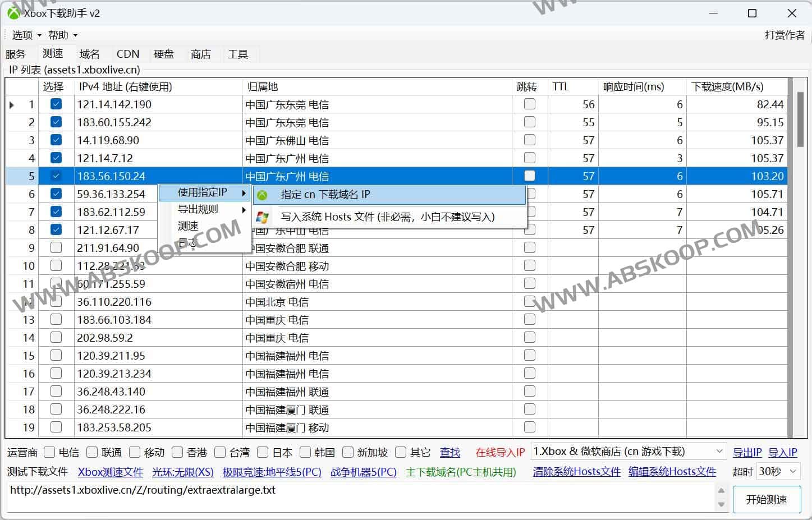Click the Xbox app icon in title bar
Image resolution: width=812 pixels, height=520 pixels.
click(x=13, y=13)
